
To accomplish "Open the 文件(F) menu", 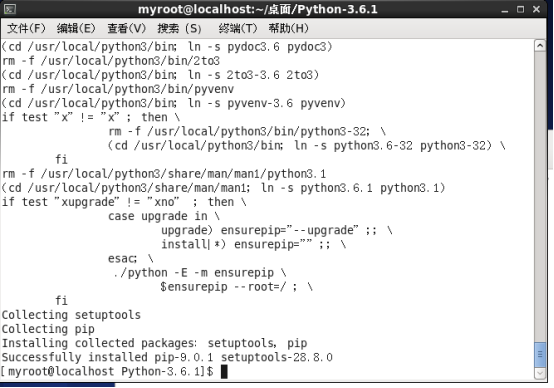I will click(x=26, y=28).
